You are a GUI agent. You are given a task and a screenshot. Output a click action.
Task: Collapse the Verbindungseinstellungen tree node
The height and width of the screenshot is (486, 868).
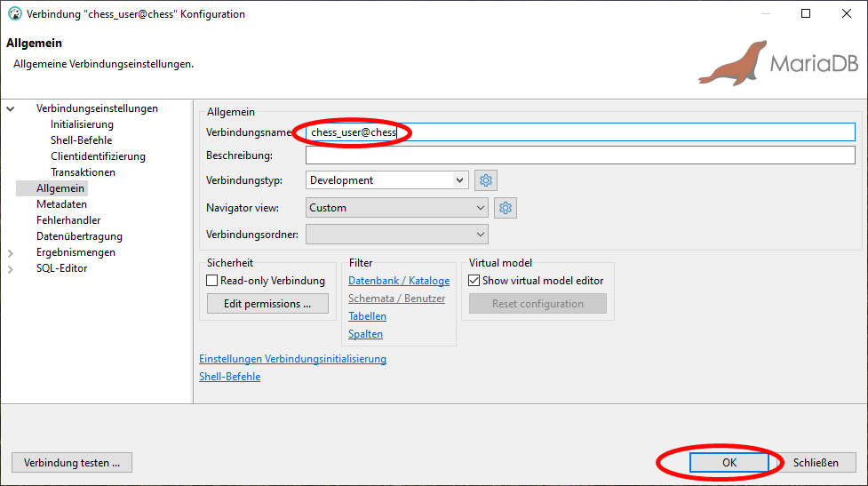click(x=11, y=109)
